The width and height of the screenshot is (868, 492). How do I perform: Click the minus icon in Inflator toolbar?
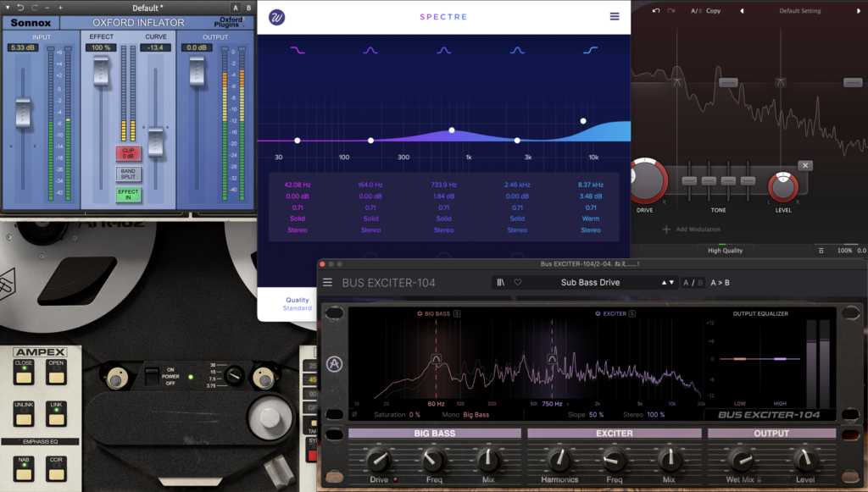point(47,8)
